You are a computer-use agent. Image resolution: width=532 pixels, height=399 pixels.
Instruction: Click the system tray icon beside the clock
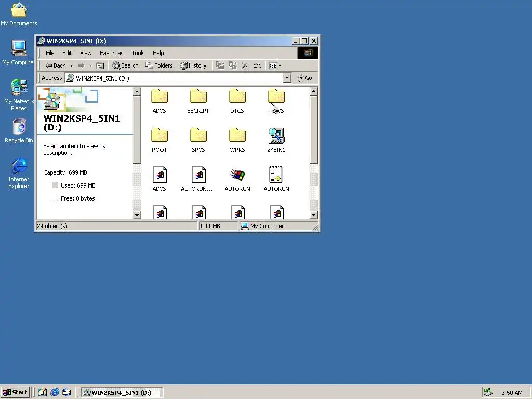click(x=488, y=392)
